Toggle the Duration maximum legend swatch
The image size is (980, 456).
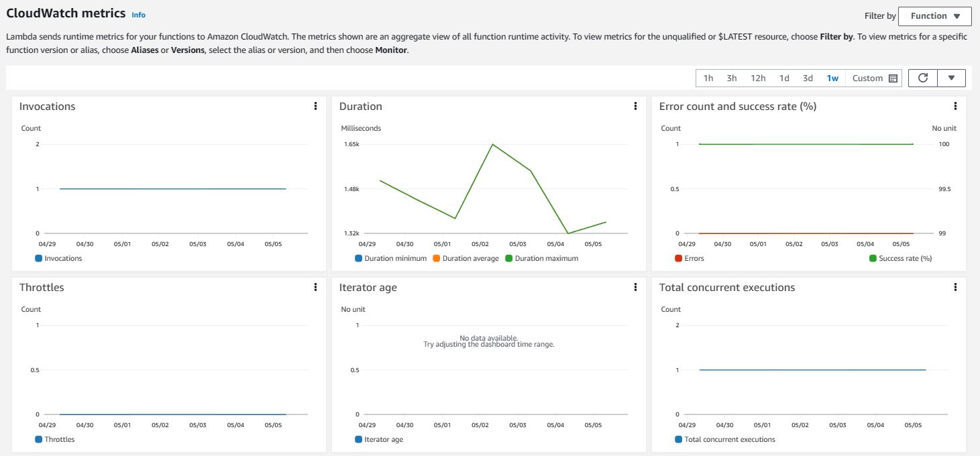[508, 258]
